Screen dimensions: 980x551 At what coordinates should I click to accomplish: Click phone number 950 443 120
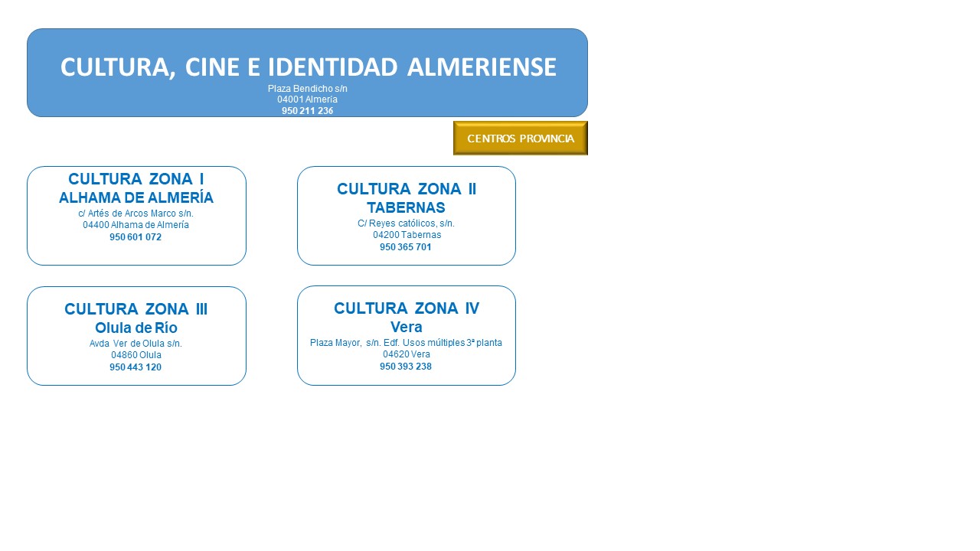136,367
